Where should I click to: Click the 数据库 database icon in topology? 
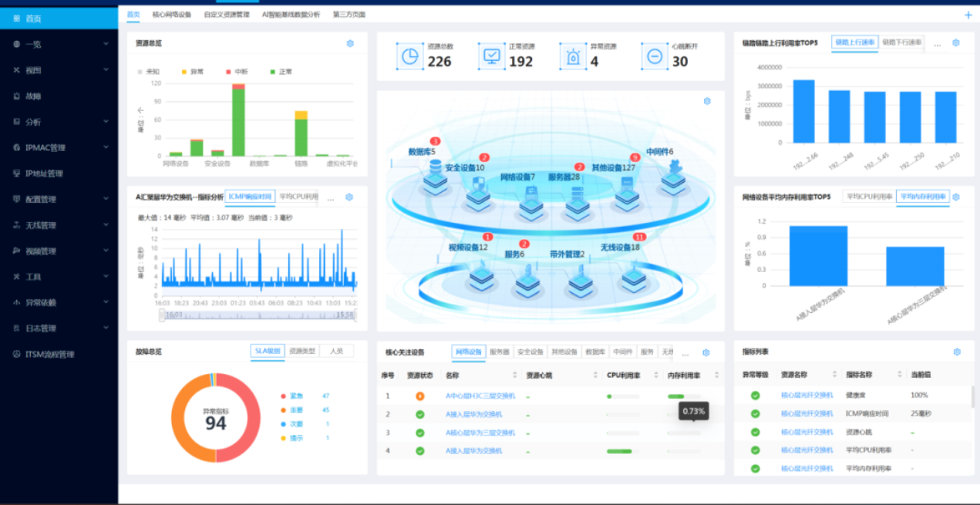[435, 179]
